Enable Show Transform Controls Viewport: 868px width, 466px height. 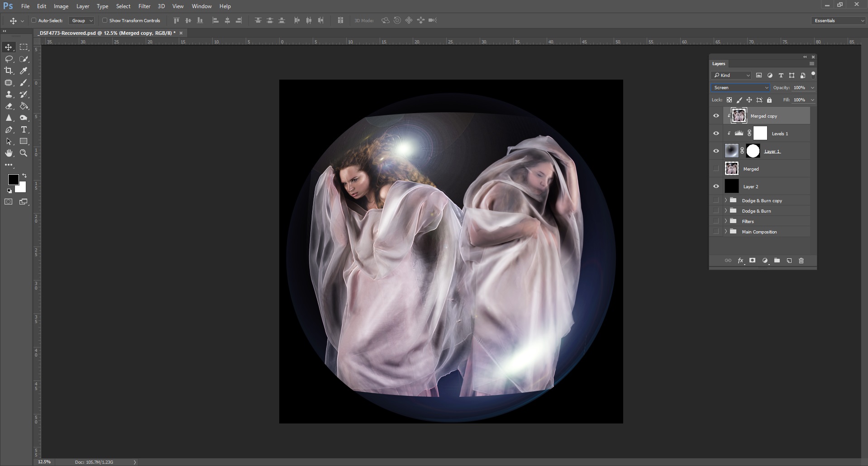(x=104, y=20)
